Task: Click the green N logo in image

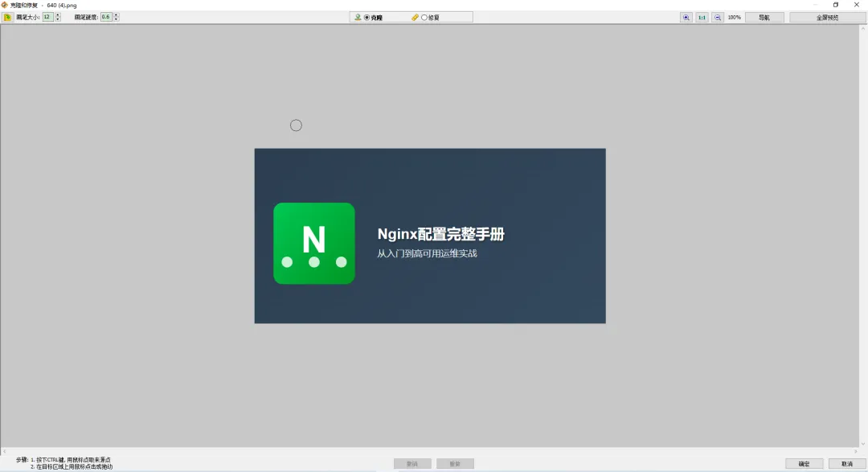Action: (314, 243)
